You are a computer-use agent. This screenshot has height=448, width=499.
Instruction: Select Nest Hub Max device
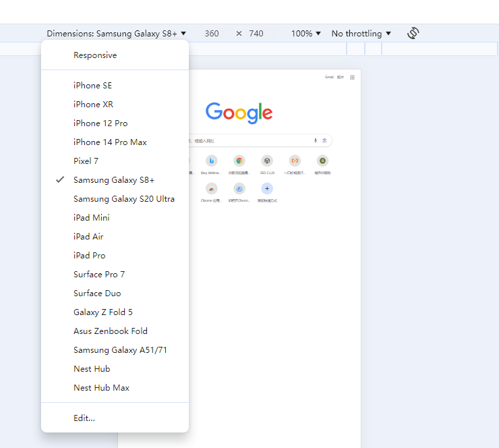[115, 387]
